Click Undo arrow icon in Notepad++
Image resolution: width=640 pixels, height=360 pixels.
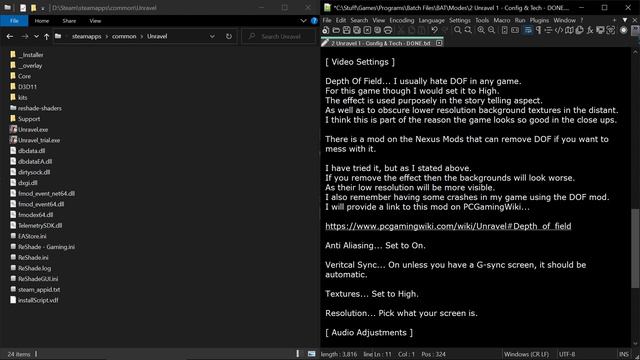435,30
